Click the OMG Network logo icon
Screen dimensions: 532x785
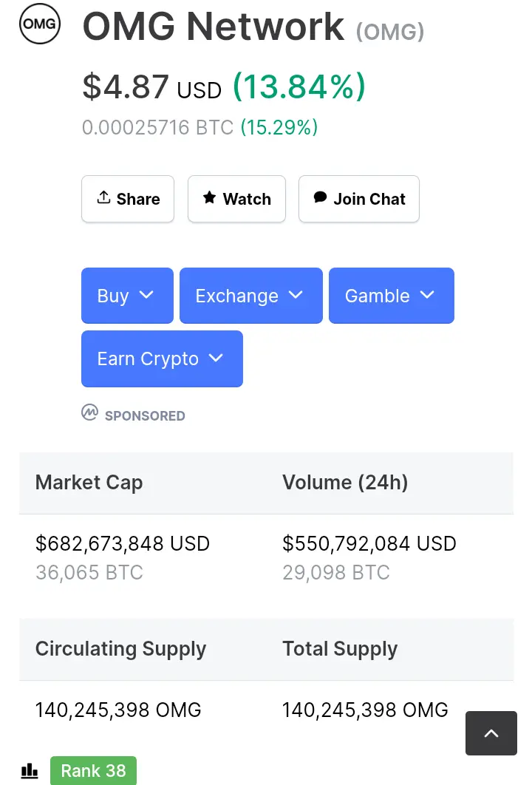point(40,24)
